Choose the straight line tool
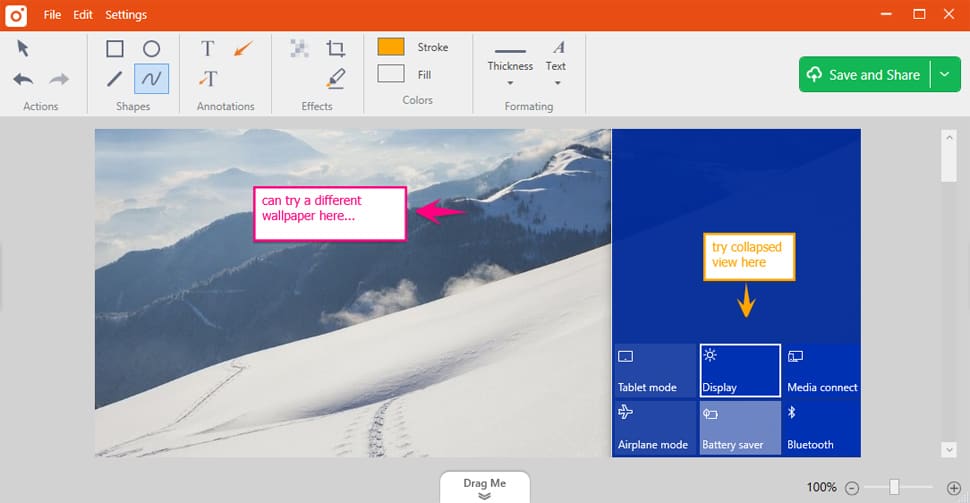This screenshot has height=503, width=970. (115, 79)
